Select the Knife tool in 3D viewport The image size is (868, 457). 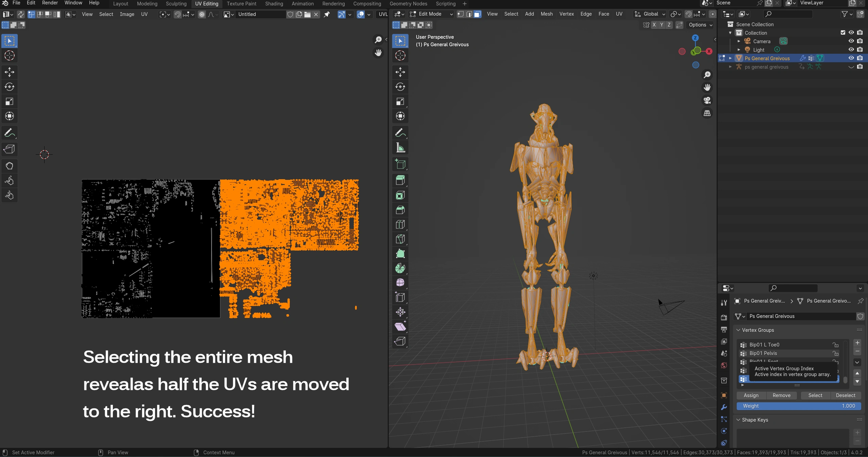pos(400,239)
